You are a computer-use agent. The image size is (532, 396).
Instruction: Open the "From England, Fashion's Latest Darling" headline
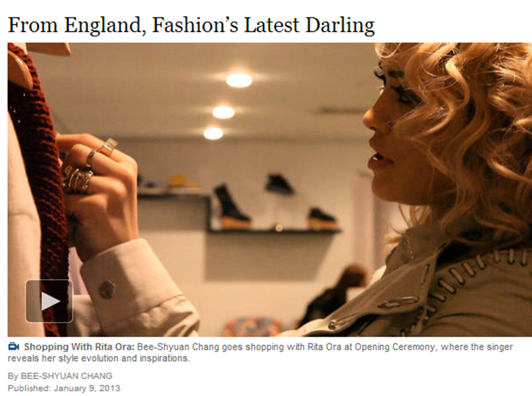point(191,26)
